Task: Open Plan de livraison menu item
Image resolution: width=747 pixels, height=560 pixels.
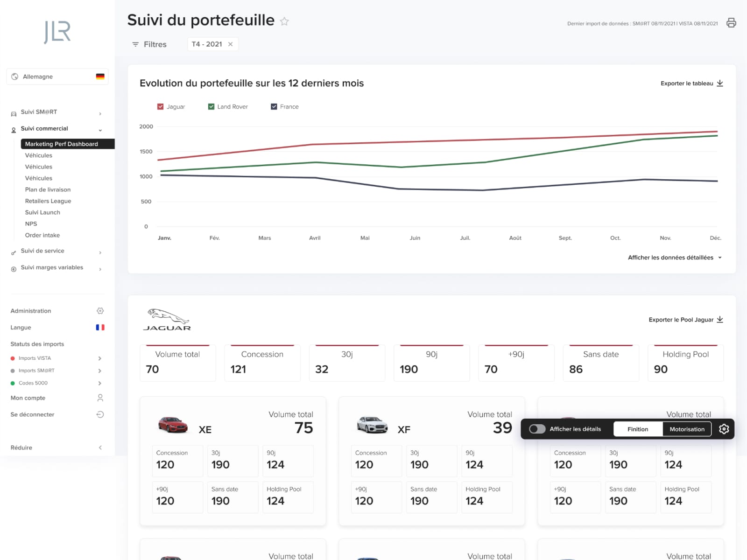Action: click(x=48, y=189)
